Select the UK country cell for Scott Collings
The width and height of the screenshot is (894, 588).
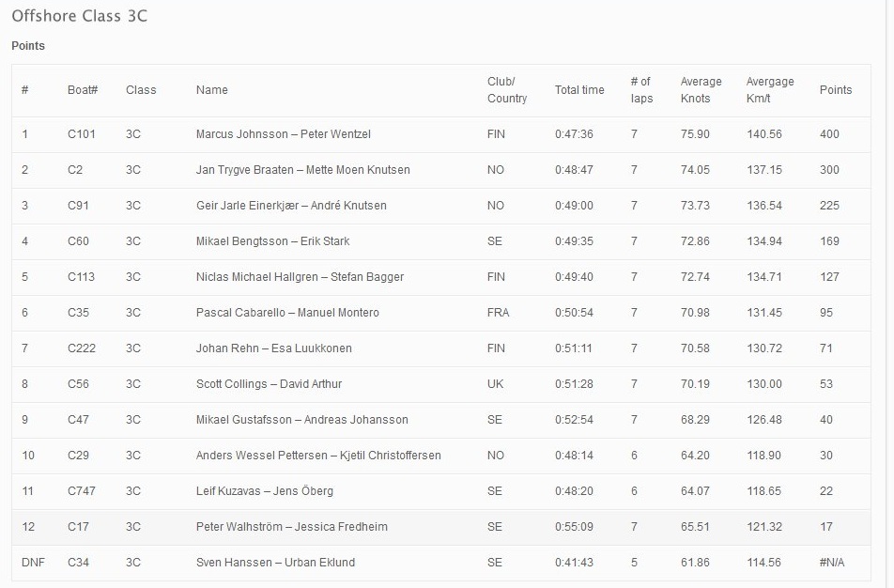pos(495,384)
